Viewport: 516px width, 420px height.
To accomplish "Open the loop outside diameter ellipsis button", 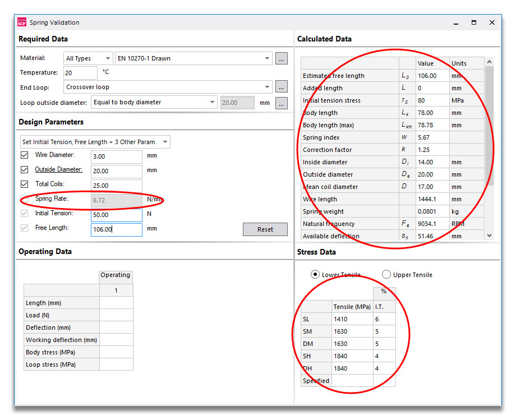I will click(x=282, y=103).
